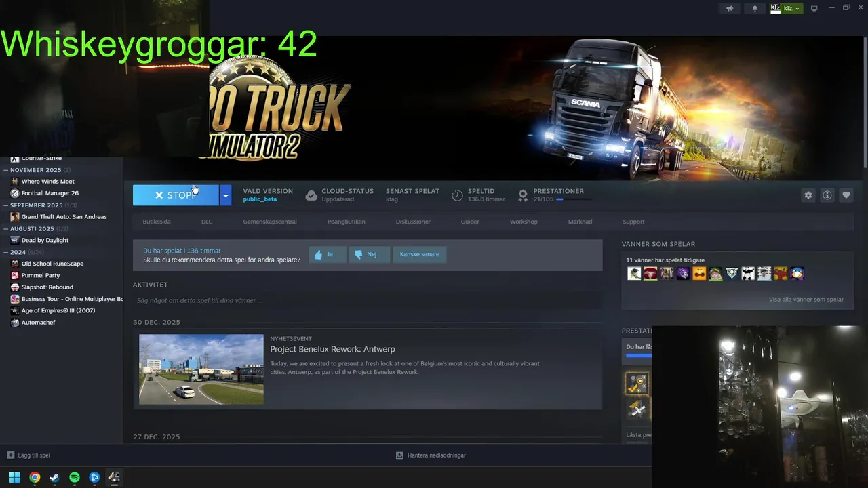Open the DLC tab
868x488 pixels.
pos(207,222)
